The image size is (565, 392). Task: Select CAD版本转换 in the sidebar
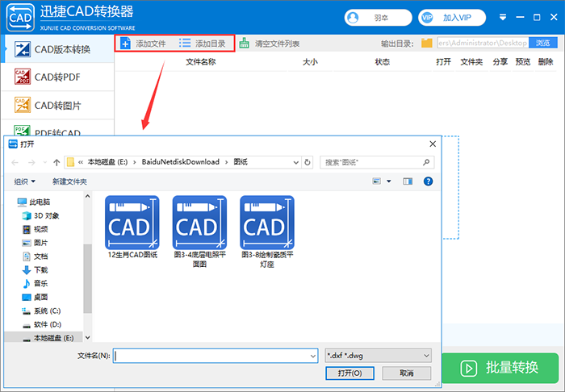[x=57, y=49]
